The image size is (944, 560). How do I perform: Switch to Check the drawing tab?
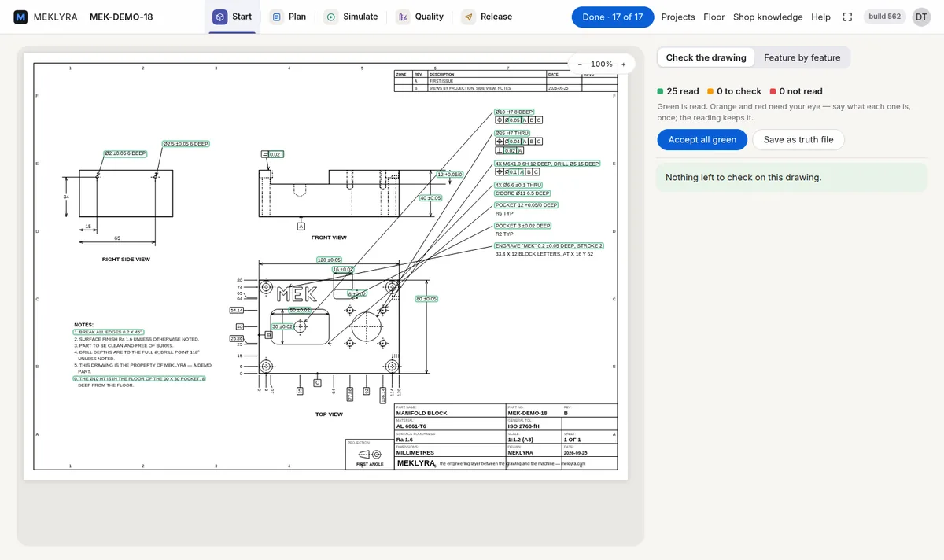(706, 57)
